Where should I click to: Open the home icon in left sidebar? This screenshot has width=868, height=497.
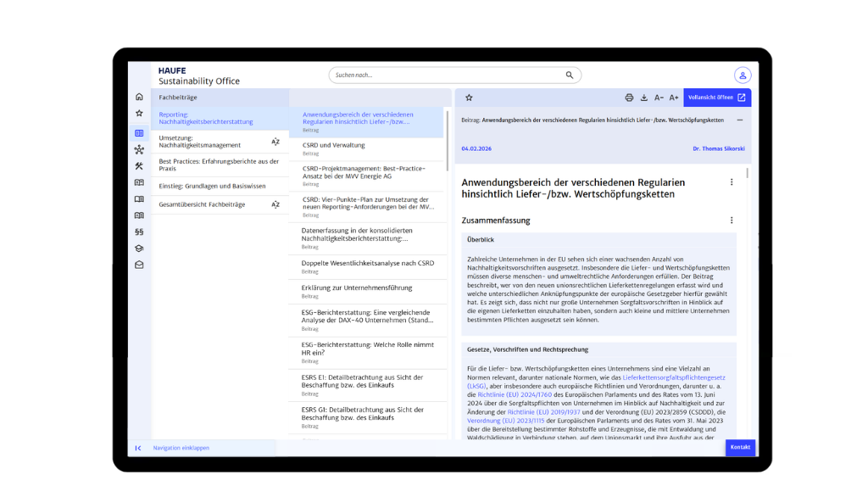139,98
